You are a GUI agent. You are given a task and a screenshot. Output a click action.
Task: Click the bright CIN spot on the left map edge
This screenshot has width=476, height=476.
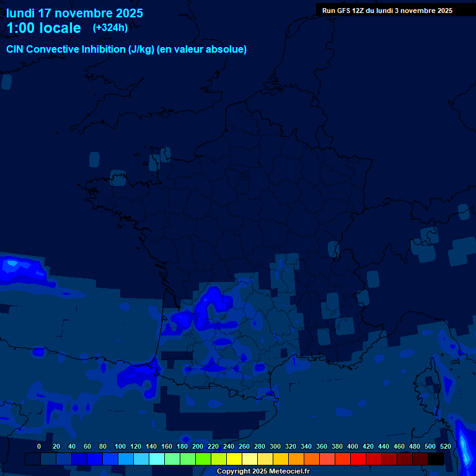pyautogui.click(x=12, y=267)
